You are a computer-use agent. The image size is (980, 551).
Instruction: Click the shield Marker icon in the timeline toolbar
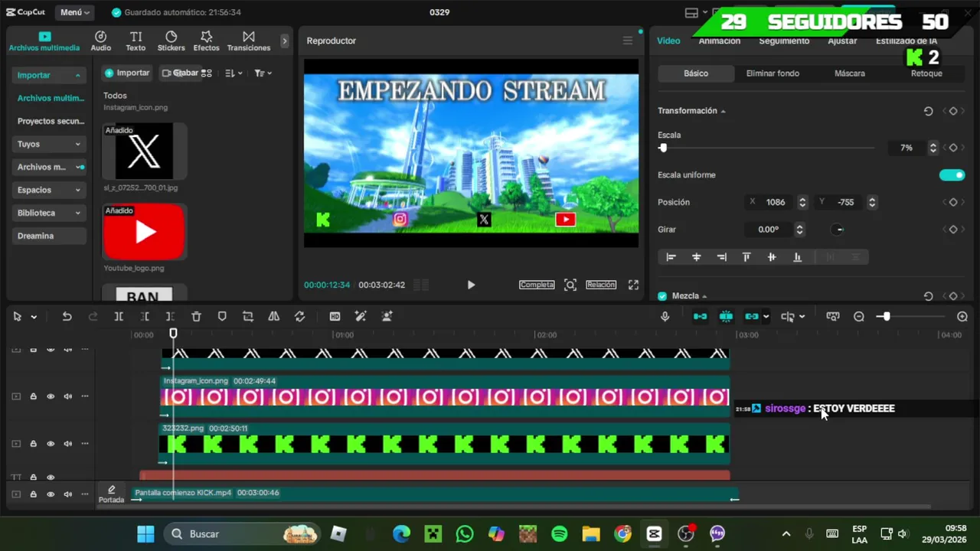tap(222, 316)
